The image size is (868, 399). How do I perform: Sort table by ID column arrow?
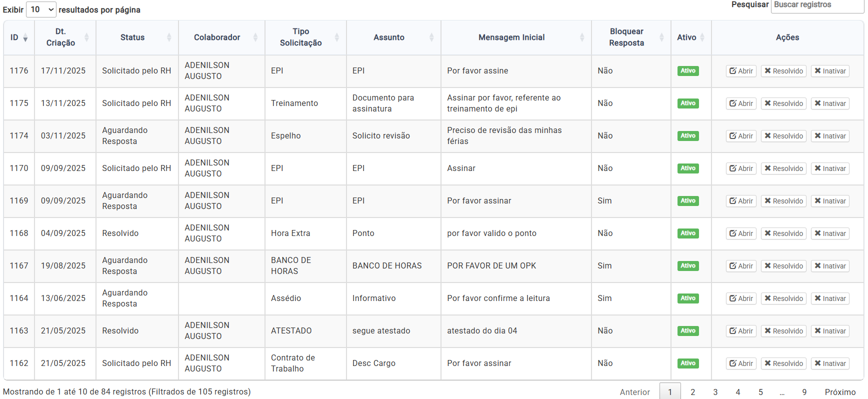pyautogui.click(x=25, y=38)
